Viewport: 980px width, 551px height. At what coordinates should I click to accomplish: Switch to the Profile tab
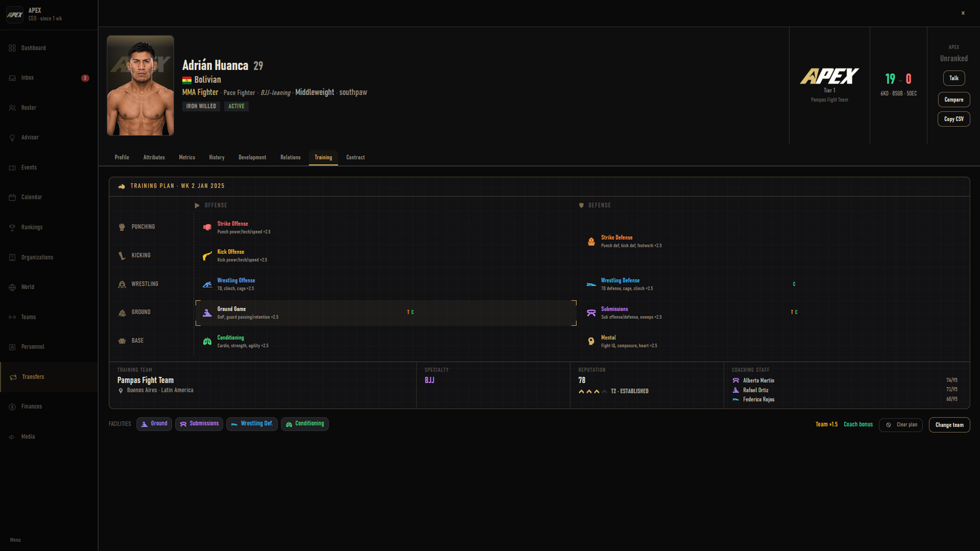click(122, 157)
